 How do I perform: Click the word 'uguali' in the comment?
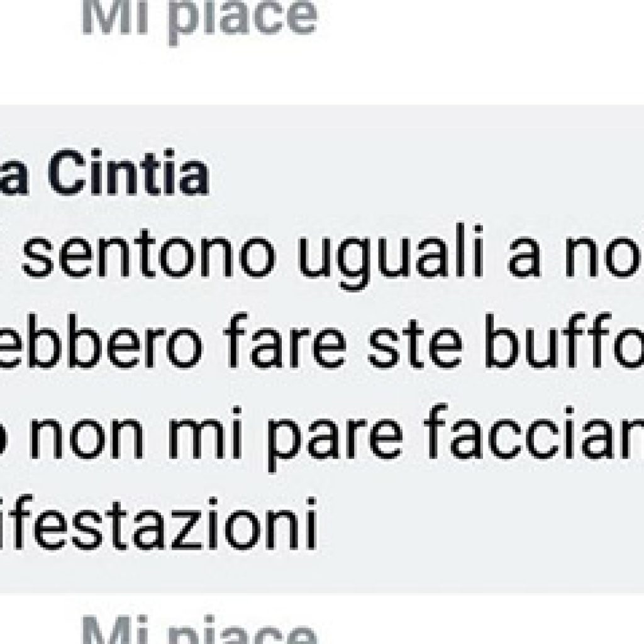tap(391, 257)
